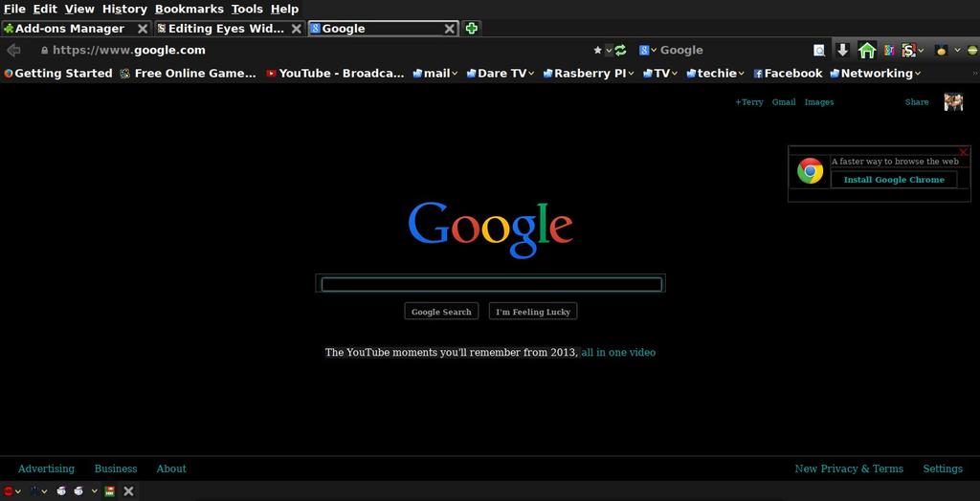Image resolution: width=980 pixels, height=501 pixels.
Task: Open the search engine selector dropdown
Action: (x=654, y=50)
